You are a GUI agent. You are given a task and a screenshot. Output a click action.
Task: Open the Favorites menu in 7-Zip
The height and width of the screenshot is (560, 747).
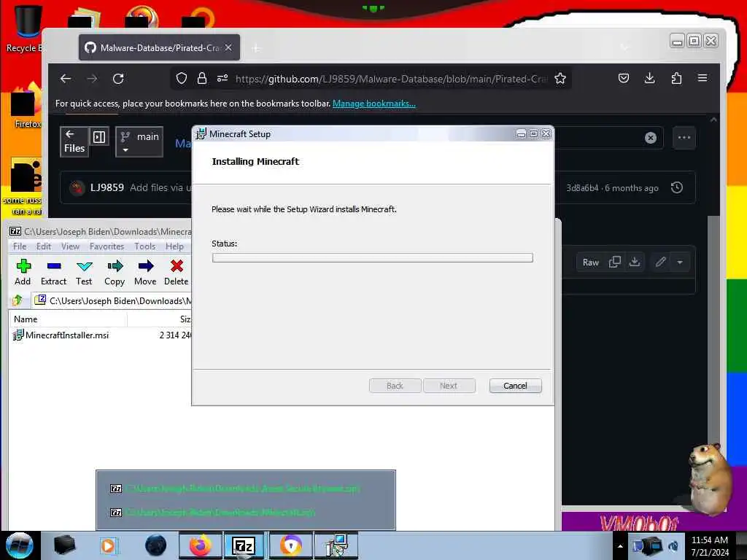107,246
